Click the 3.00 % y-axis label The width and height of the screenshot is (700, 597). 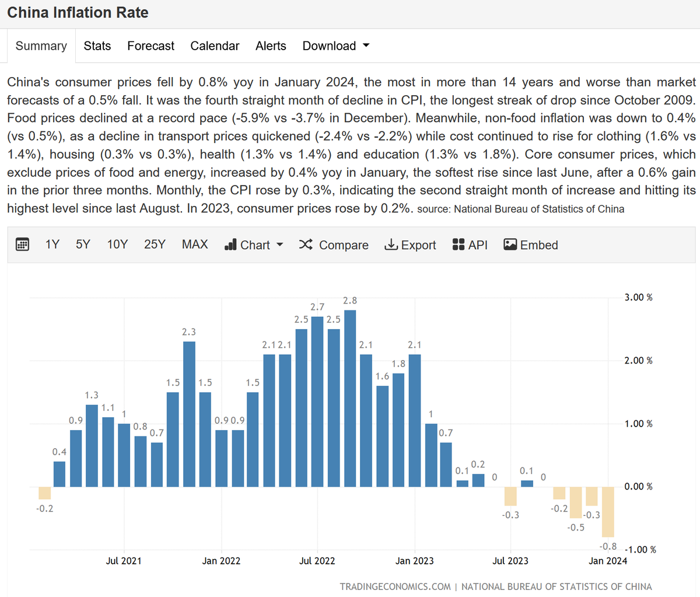click(639, 298)
